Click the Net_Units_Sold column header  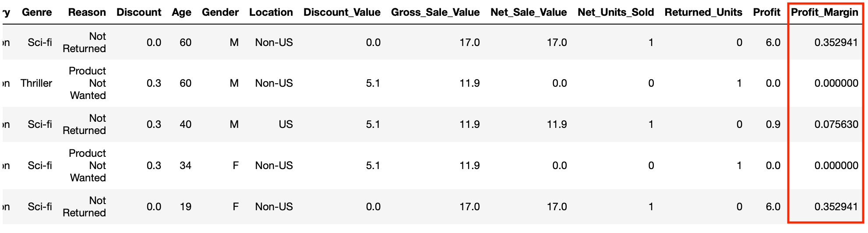coord(616,12)
